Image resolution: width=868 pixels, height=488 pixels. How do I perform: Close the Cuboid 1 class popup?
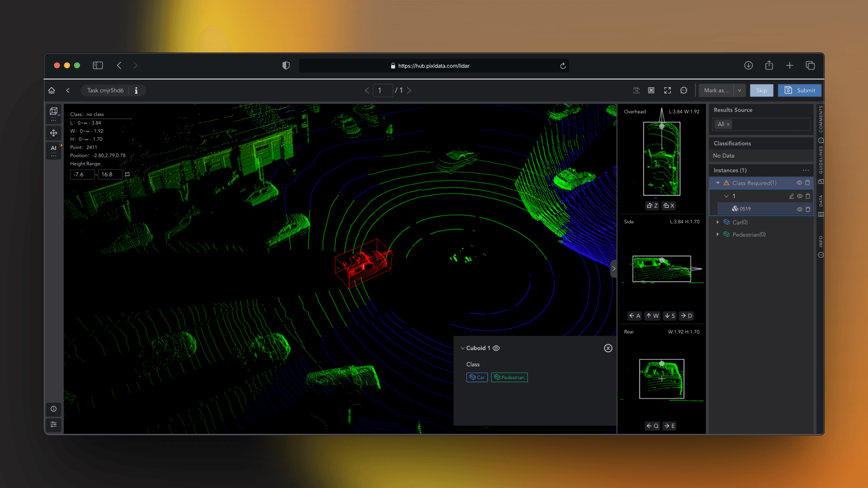point(608,348)
